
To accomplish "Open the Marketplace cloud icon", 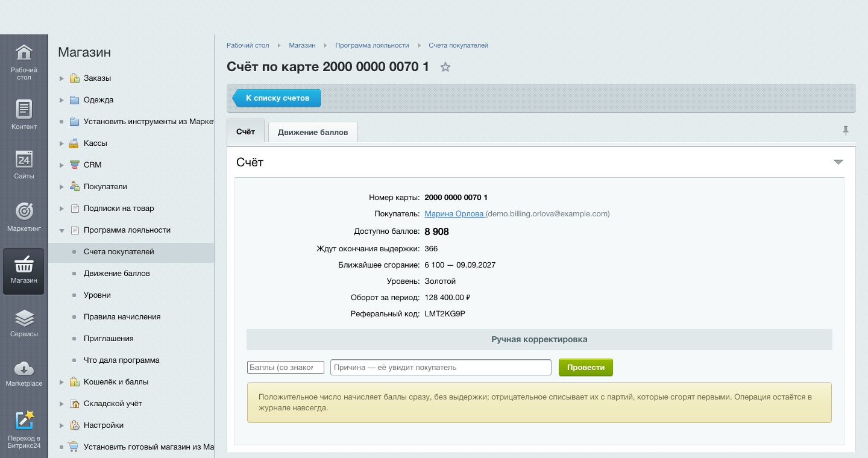I will point(24,368).
